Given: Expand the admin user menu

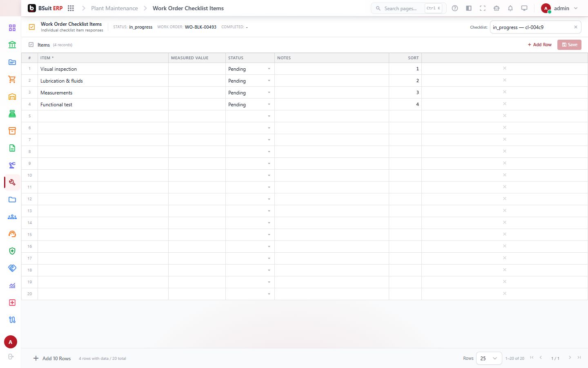Looking at the screenshot, I should [559, 8].
